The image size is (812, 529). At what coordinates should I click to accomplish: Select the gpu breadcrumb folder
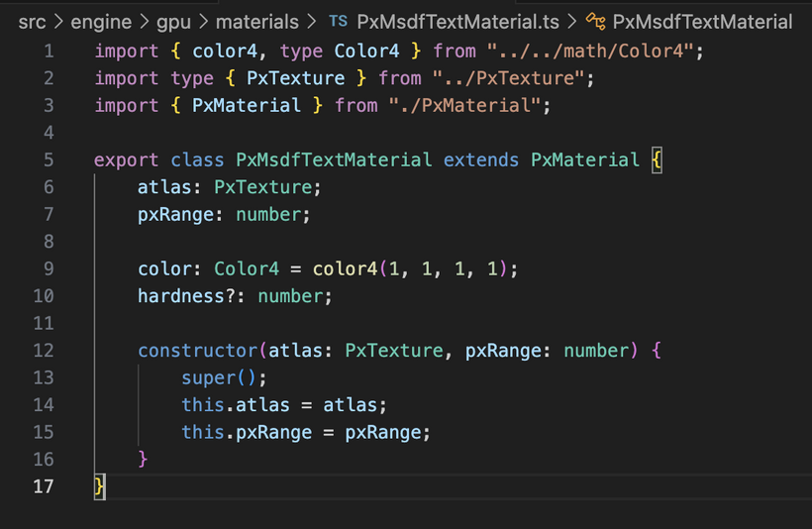point(178,21)
